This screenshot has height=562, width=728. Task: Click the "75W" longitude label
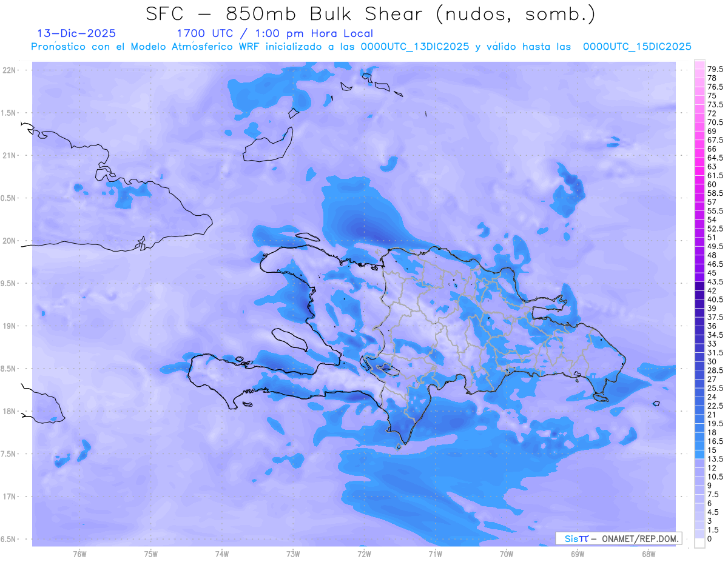tap(151, 554)
